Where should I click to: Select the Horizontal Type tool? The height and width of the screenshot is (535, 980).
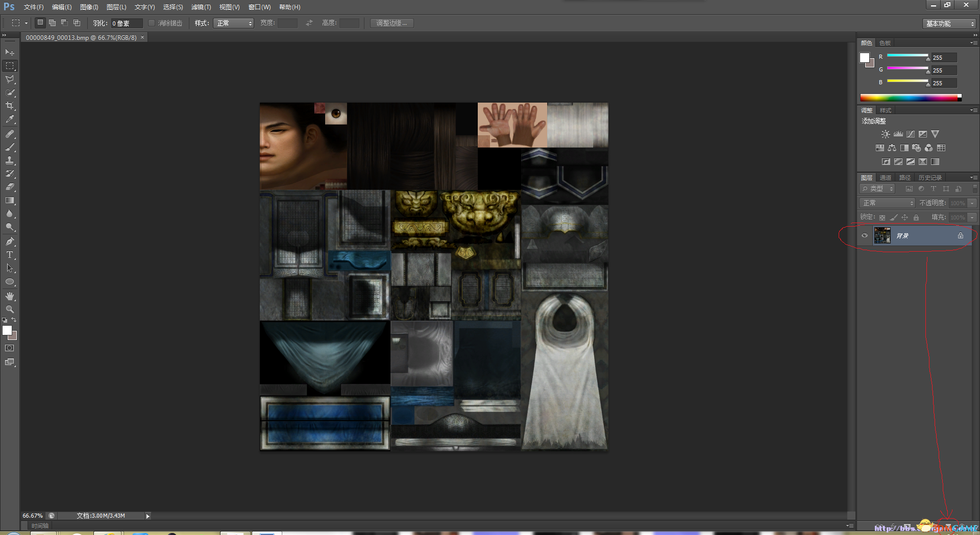(x=10, y=255)
